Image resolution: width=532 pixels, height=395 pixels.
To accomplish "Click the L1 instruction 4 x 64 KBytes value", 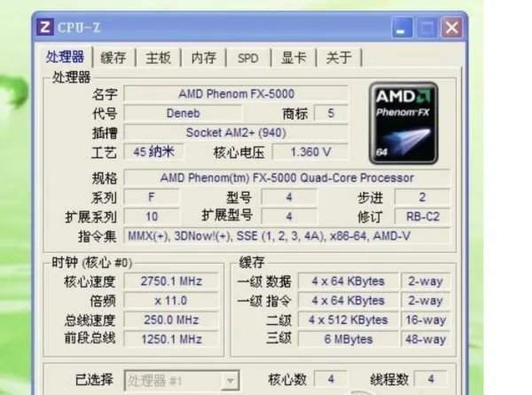I will [348, 301].
